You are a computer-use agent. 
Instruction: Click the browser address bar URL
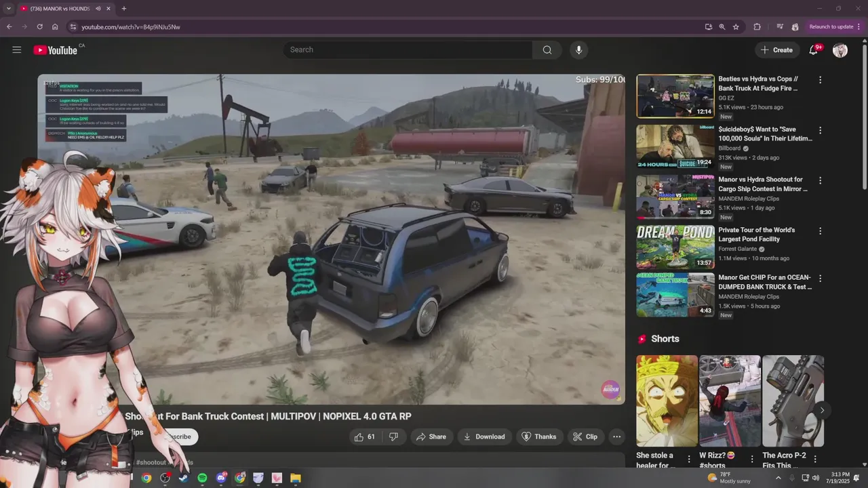tap(131, 27)
